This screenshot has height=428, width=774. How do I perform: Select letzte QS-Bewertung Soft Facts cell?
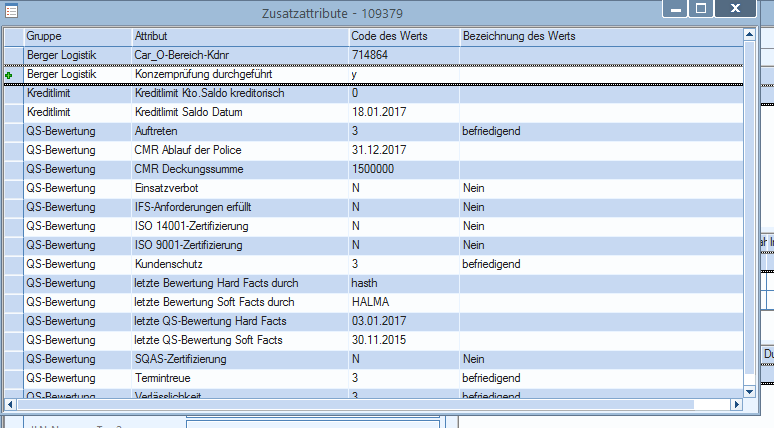click(x=240, y=340)
